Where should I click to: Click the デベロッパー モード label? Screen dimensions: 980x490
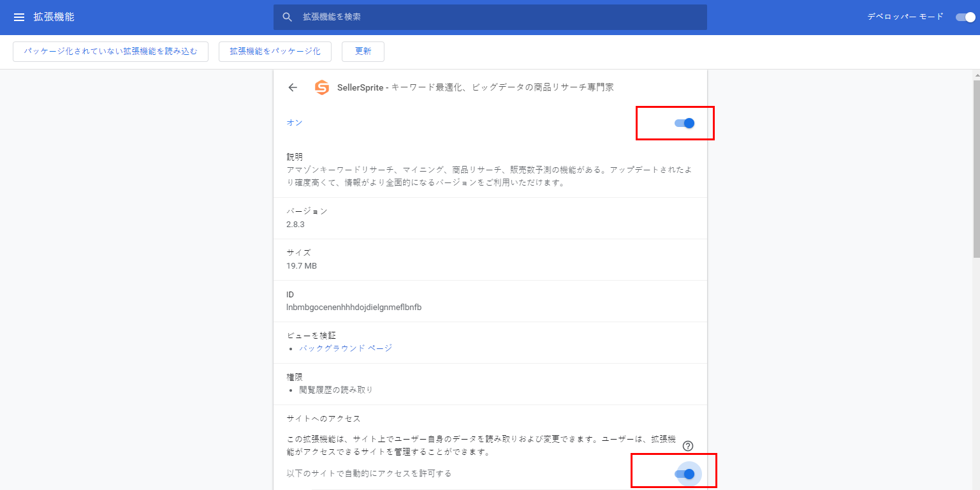(905, 17)
